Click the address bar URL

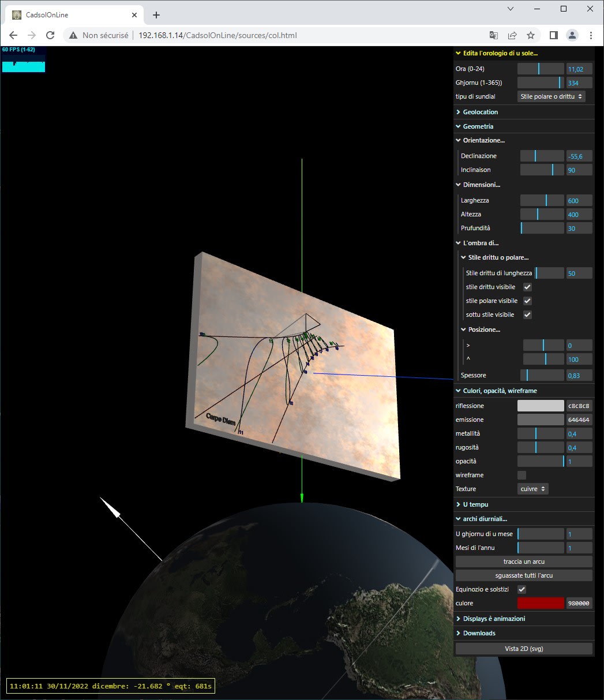coord(217,35)
